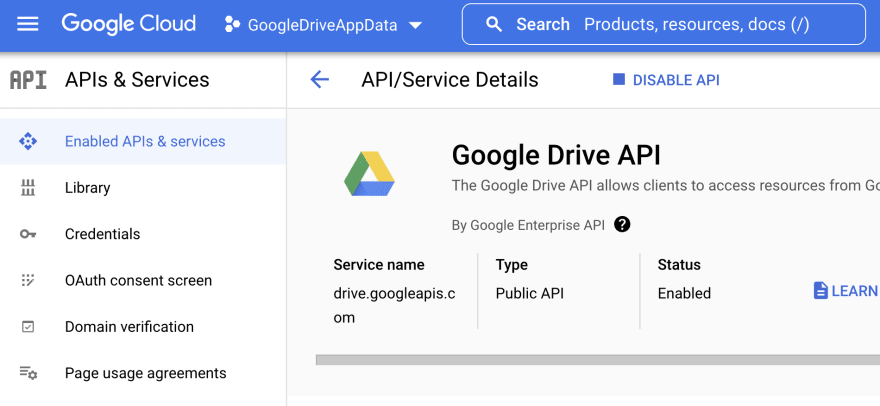Click the Public API type value
Screen dimensions: 880x406
tap(530, 293)
